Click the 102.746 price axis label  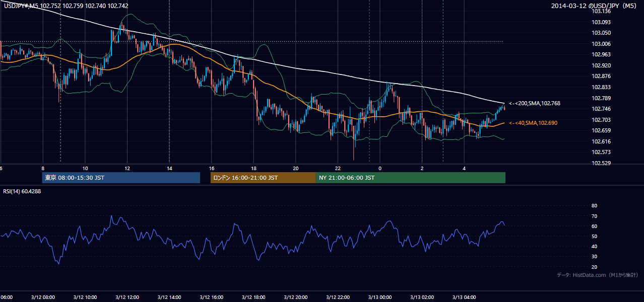click(x=601, y=109)
